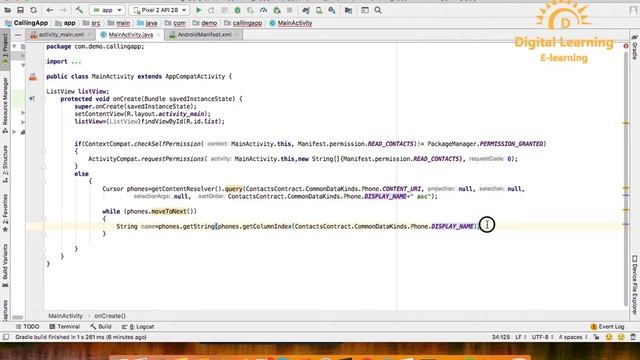Click CallingApp in the breadcrumb bar
This screenshot has height=360, width=640.
pyautogui.click(x=27, y=23)
